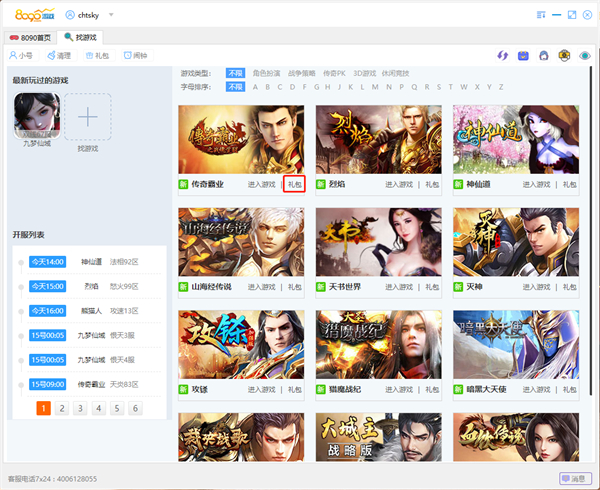Click 进入游戏 for 猎魔战纪
This screenshot has height=490, width=600.
399,389
